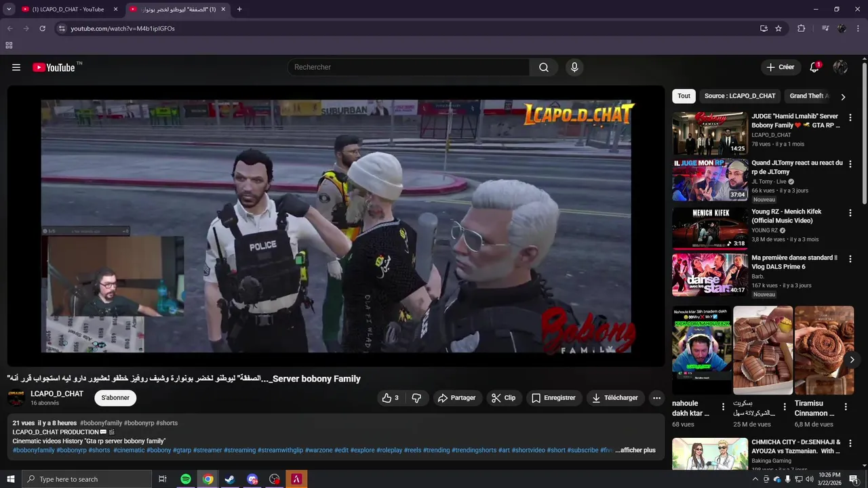This screenshot has height=488, width=868.
Task: Open the Quand JLTomy react video thumbnail
Action: [x=710, y=180]
